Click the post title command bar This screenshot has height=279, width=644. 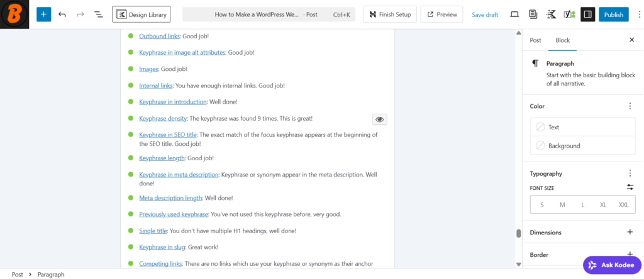coord(269,14)
